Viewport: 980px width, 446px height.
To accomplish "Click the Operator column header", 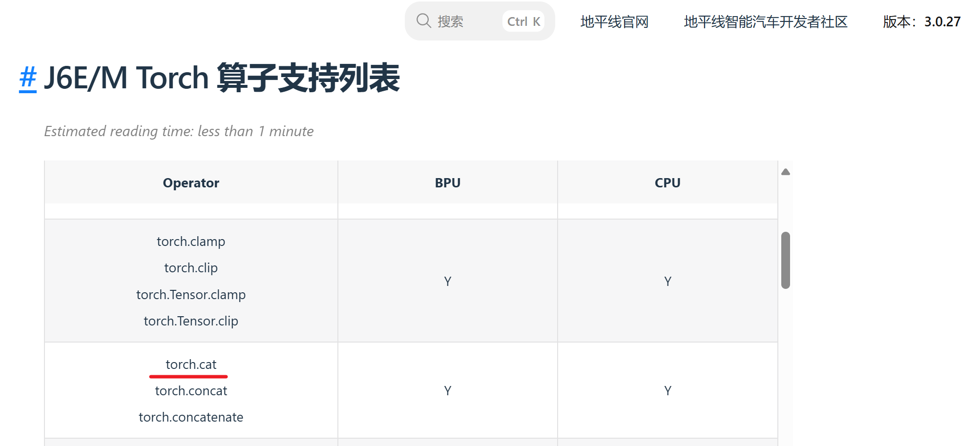I will pos(191,183).
